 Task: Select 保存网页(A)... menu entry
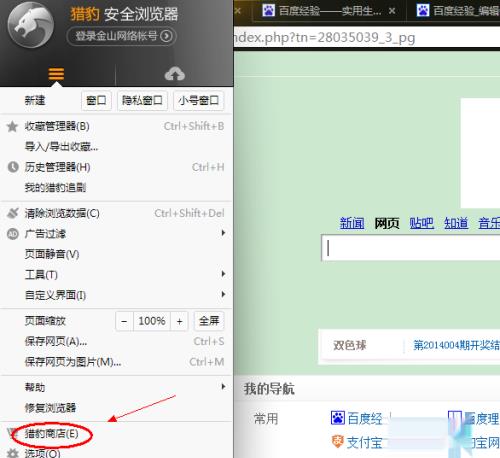[115, 341]
